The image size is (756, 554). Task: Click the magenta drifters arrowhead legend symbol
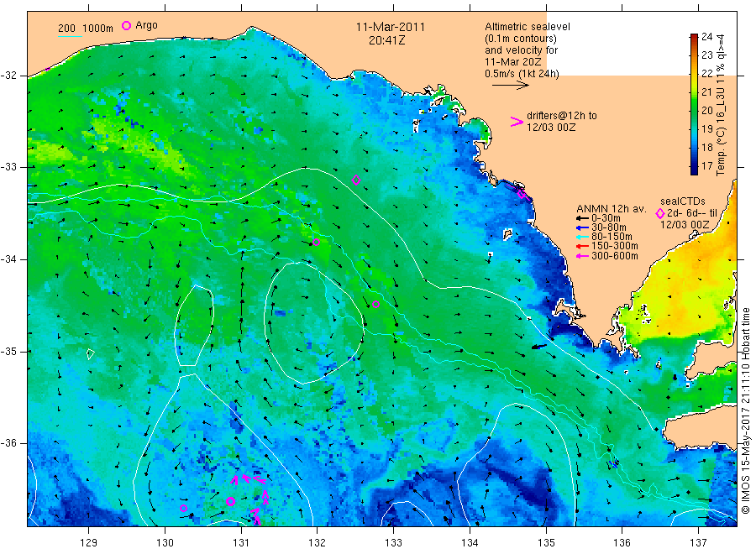point(517,122)
